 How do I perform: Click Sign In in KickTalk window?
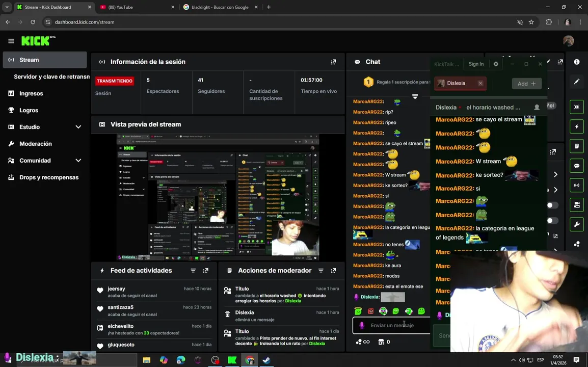(x=476, y=64)
